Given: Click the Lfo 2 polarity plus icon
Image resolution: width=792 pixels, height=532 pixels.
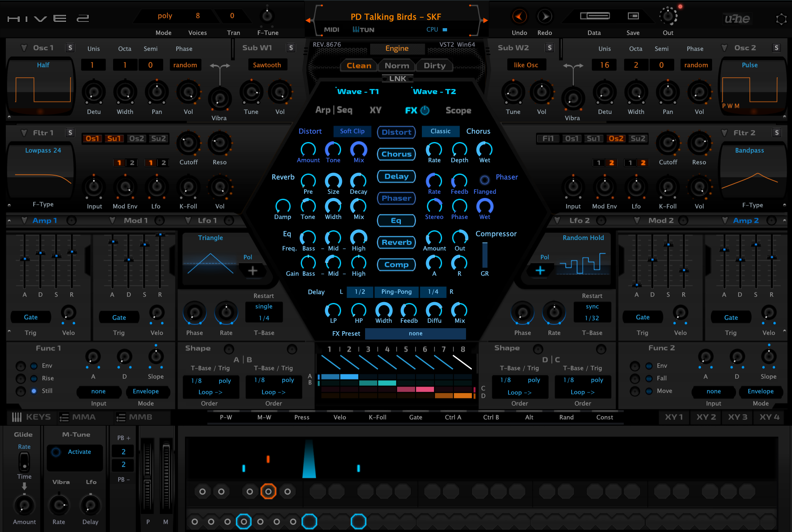Looking at the screenshot, I should click(540, 270).
